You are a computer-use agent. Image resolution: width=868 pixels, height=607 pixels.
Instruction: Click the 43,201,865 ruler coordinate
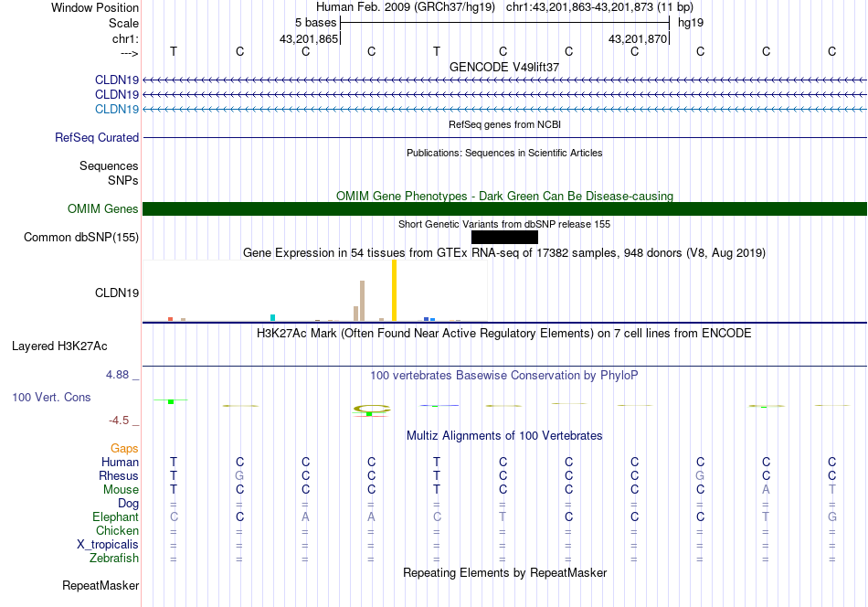coord(308,38)
